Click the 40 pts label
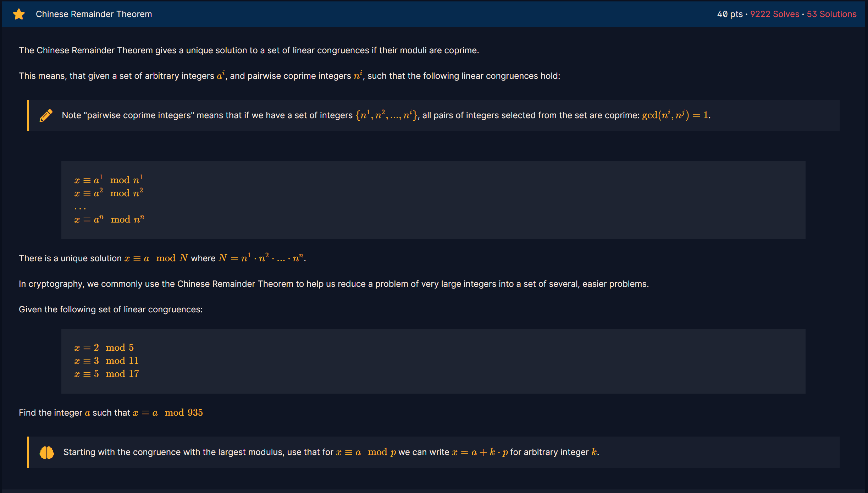This screenshot has width=868, height=493. tap(730, 14)
